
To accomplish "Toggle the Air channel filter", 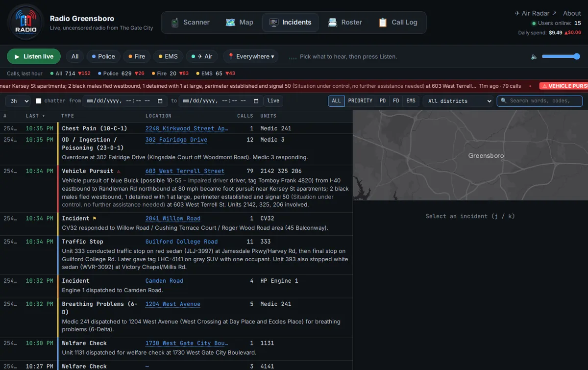I will coord(202,56).
